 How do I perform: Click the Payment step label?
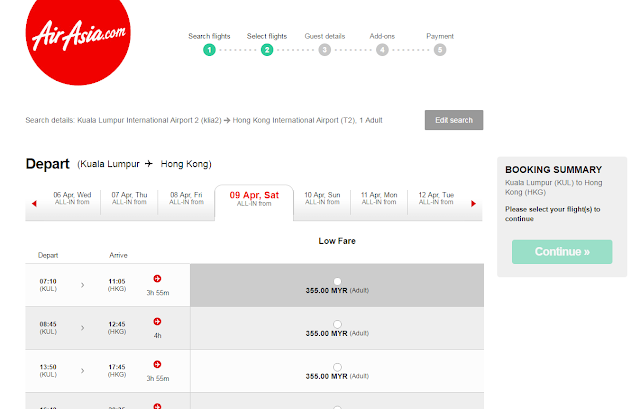point(440,36)
